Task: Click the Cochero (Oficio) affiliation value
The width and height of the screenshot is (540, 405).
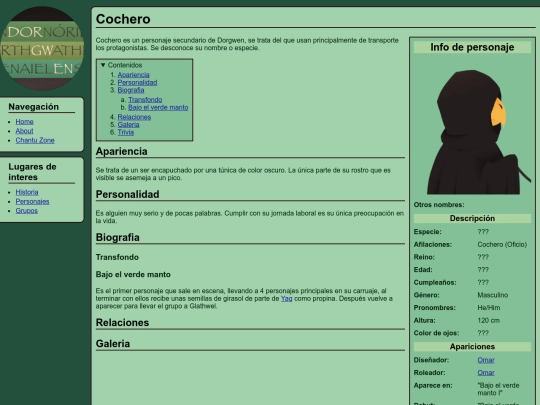Action: pos(502,245)
